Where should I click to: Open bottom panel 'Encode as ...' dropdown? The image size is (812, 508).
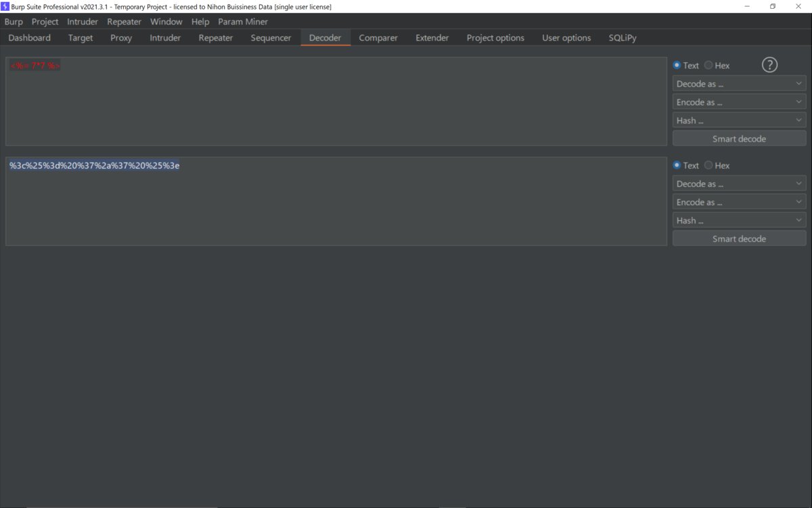tap(739, 202)
